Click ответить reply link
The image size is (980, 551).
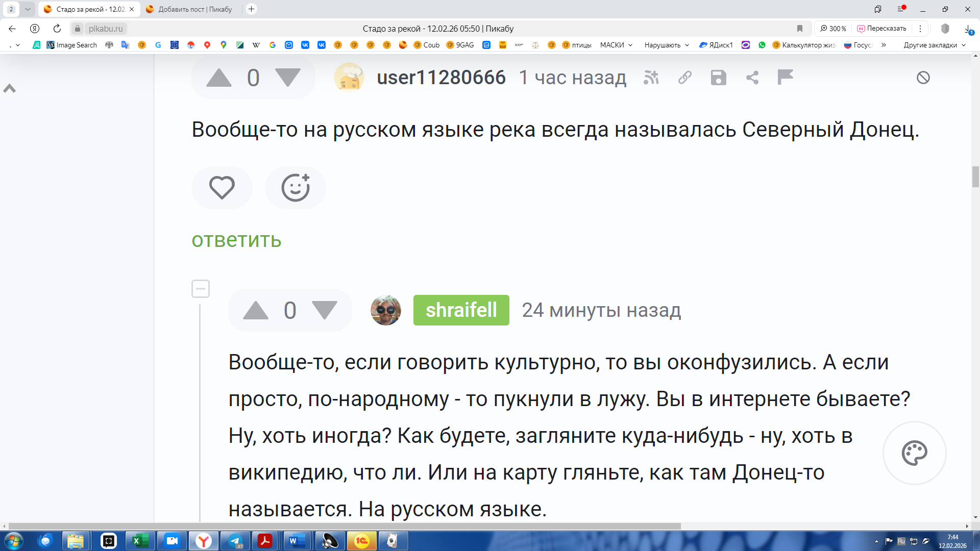pos(236,240)
